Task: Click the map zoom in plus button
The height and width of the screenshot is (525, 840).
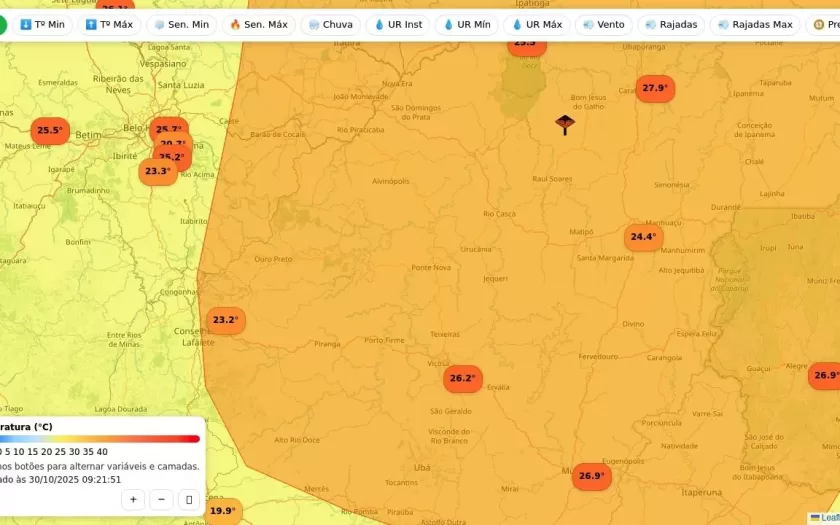Action: pos(133,499)
